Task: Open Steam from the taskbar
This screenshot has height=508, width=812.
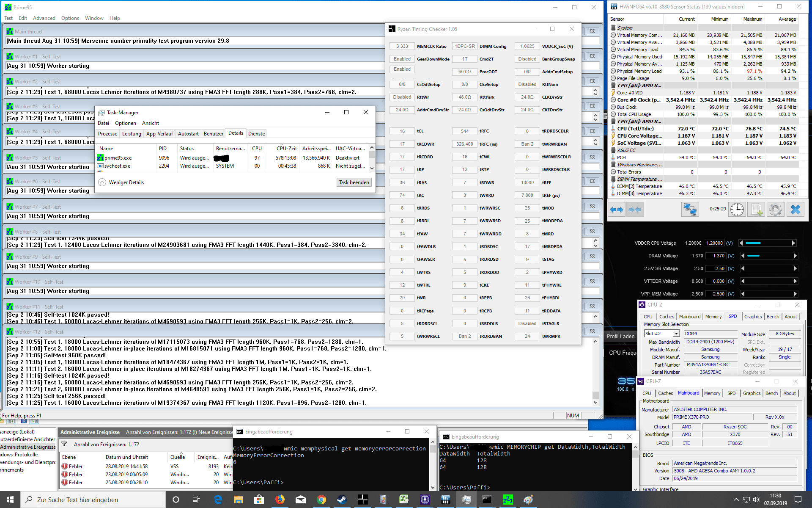Action: coord(342,500)
